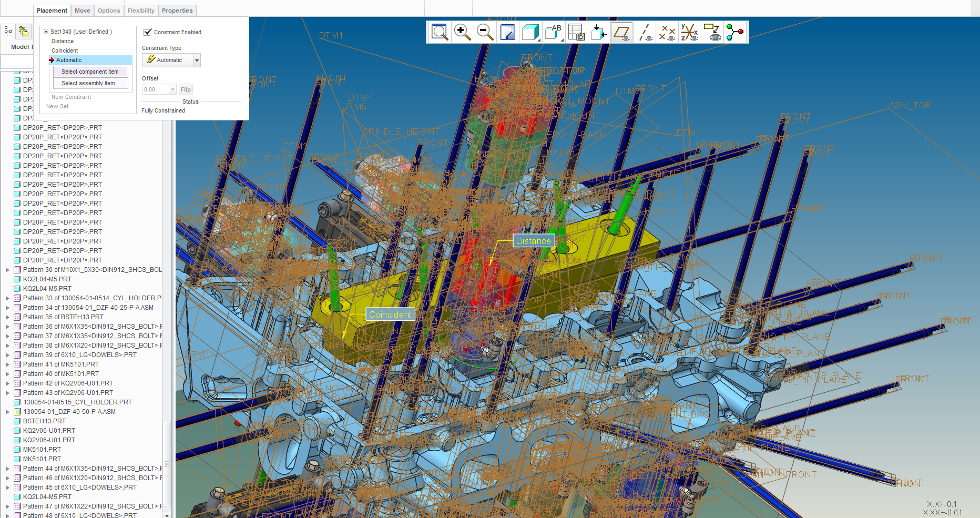Switch to the Options tab
Screen dimensions: 980x518
(109, 11)
